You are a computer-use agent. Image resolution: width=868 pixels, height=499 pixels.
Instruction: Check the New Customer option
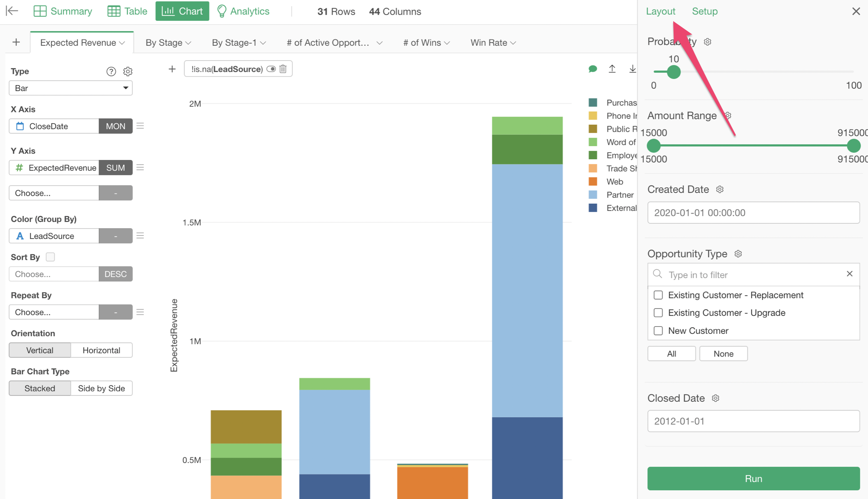click(658, 331)
